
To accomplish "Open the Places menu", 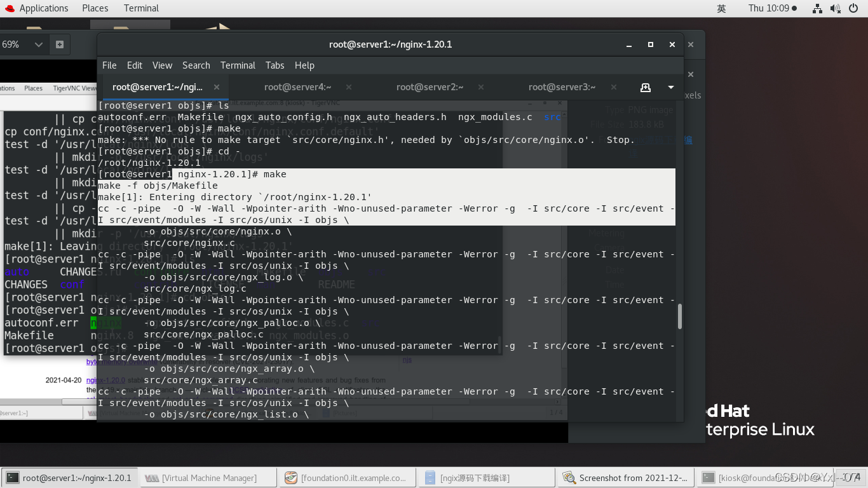I will [95, 8].
